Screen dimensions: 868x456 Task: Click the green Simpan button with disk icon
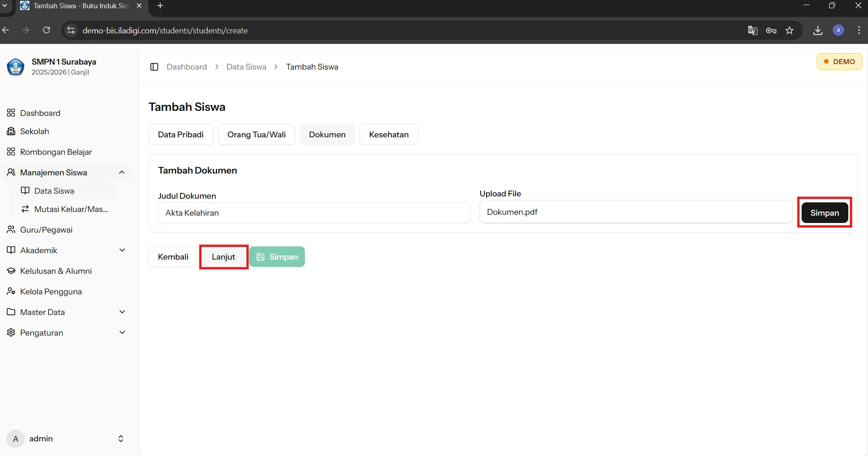click(277, 257)
